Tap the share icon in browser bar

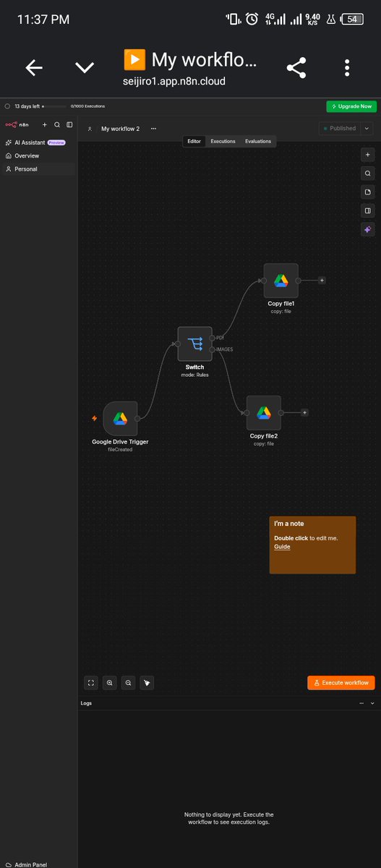[x=296, y=68]
